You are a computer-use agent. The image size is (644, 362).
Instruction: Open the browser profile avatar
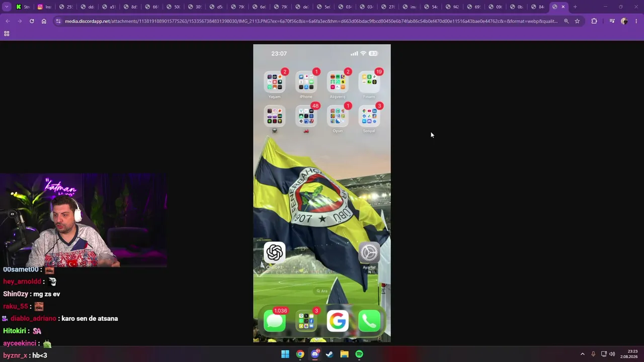click(624, 21)
